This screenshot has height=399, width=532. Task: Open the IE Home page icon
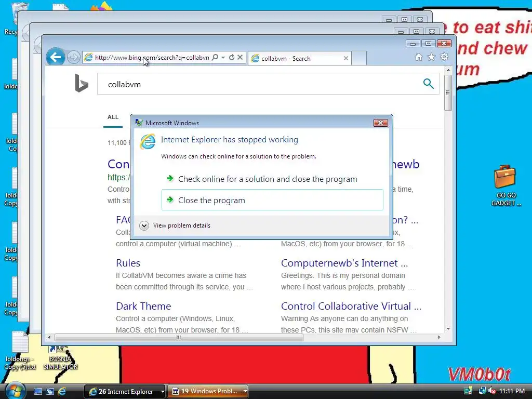419,57
